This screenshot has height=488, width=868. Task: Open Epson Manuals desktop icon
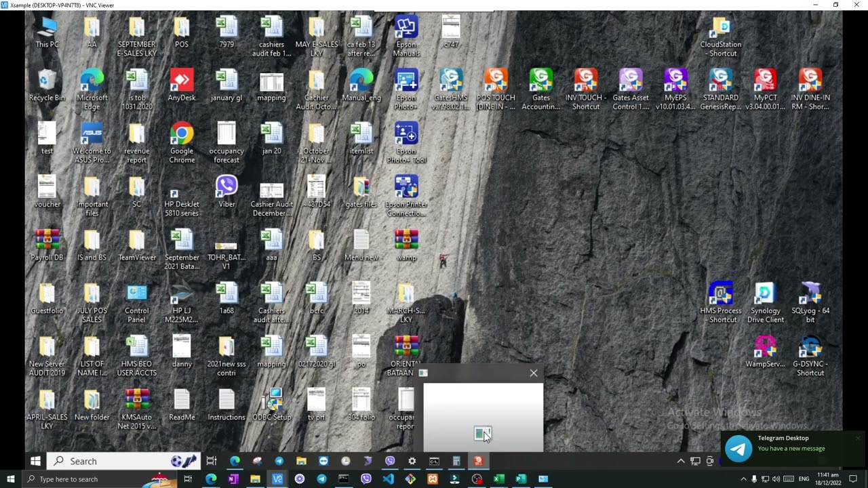pos(406,37)
